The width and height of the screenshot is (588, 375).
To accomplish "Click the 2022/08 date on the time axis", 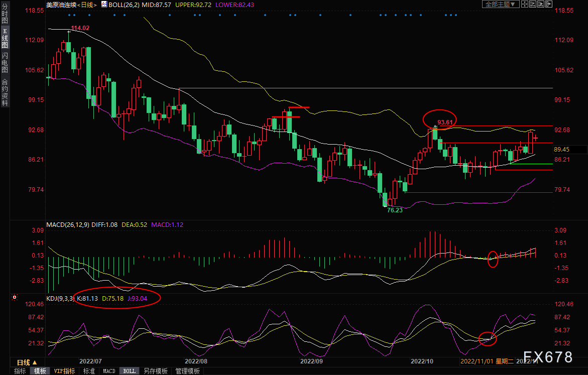I will tap(196, 361).
